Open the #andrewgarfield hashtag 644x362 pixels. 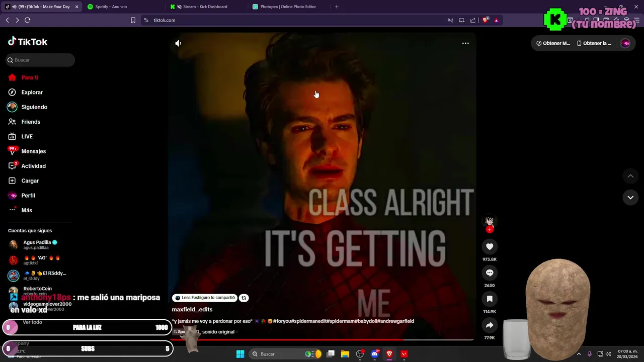click(x=395, y=321)
